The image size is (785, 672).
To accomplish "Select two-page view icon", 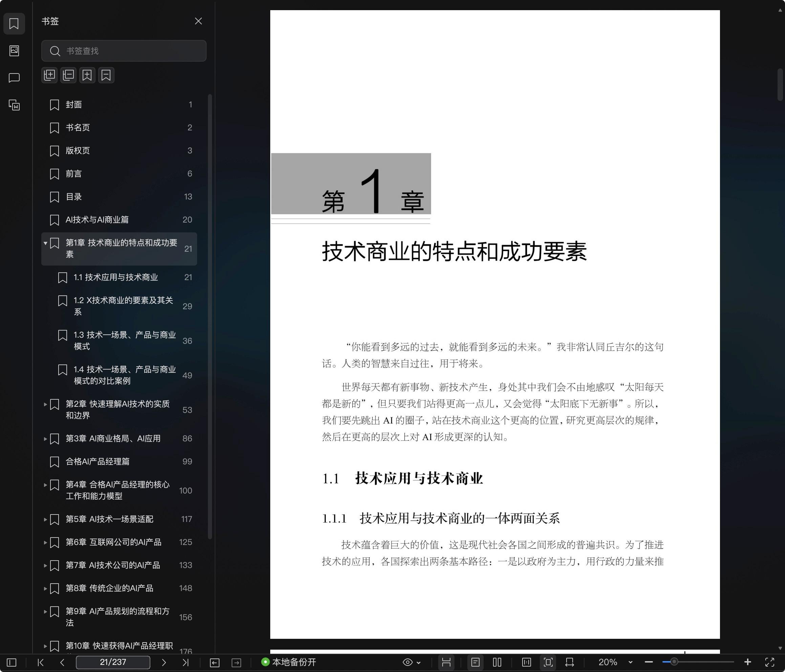I will pyautogui.click(x=497, y=663).
